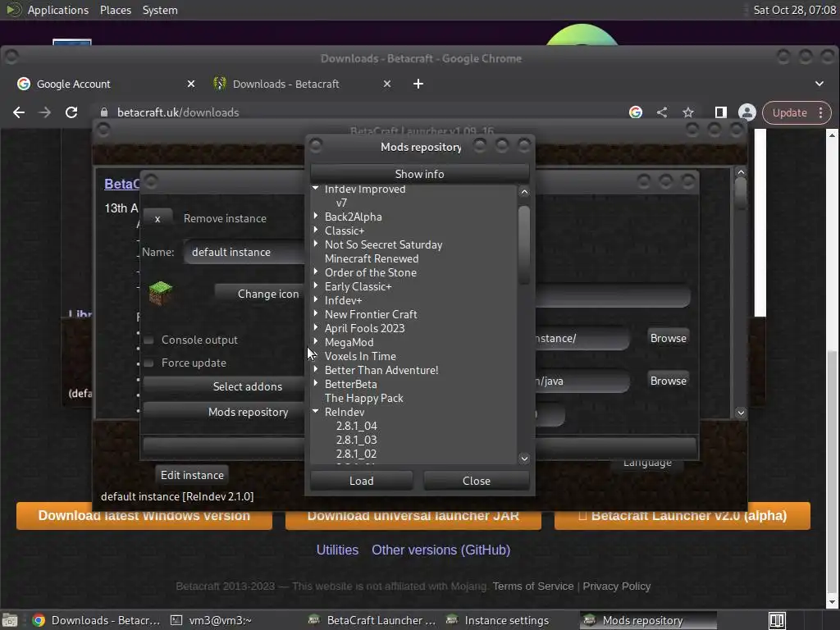Expand the Order of the Stone entry

[x=316, y=272]
